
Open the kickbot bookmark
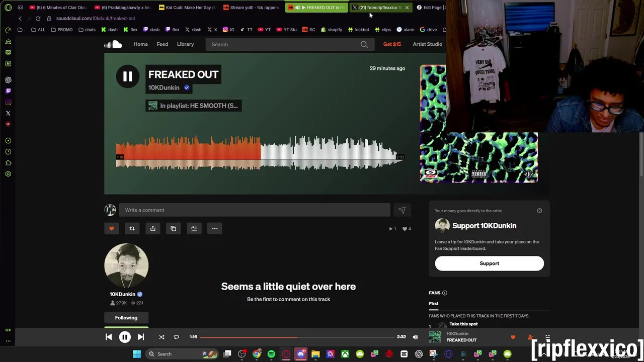[358, 30]
